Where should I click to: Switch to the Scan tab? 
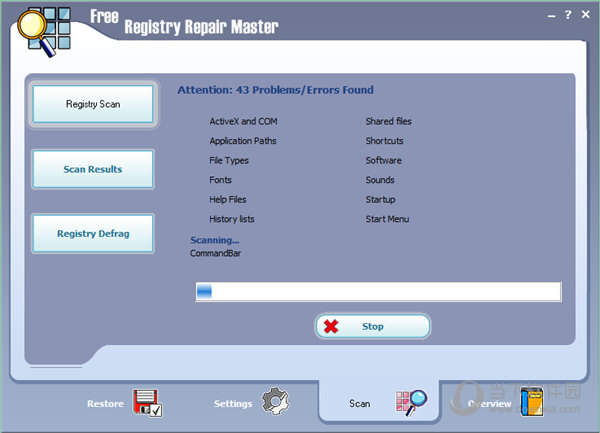click(379, 403)
